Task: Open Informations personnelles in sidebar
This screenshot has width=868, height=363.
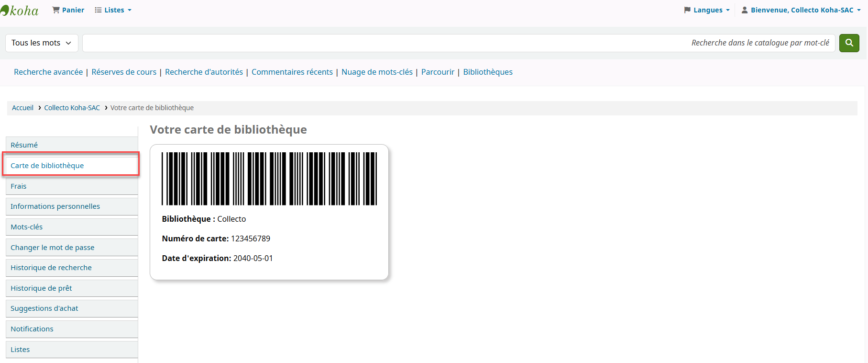Action: (x=55, y=206)
